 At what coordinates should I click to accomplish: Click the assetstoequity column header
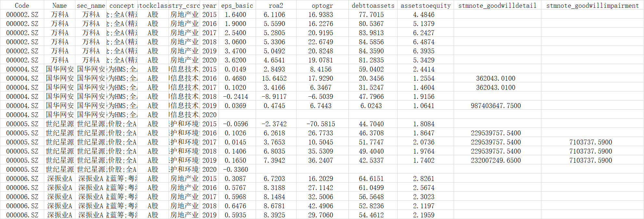point(426,6)
